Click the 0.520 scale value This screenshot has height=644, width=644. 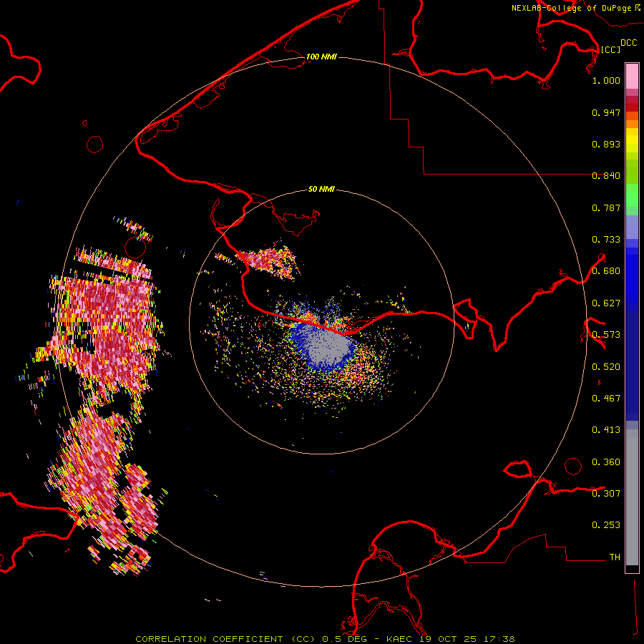tap(606, 367)
